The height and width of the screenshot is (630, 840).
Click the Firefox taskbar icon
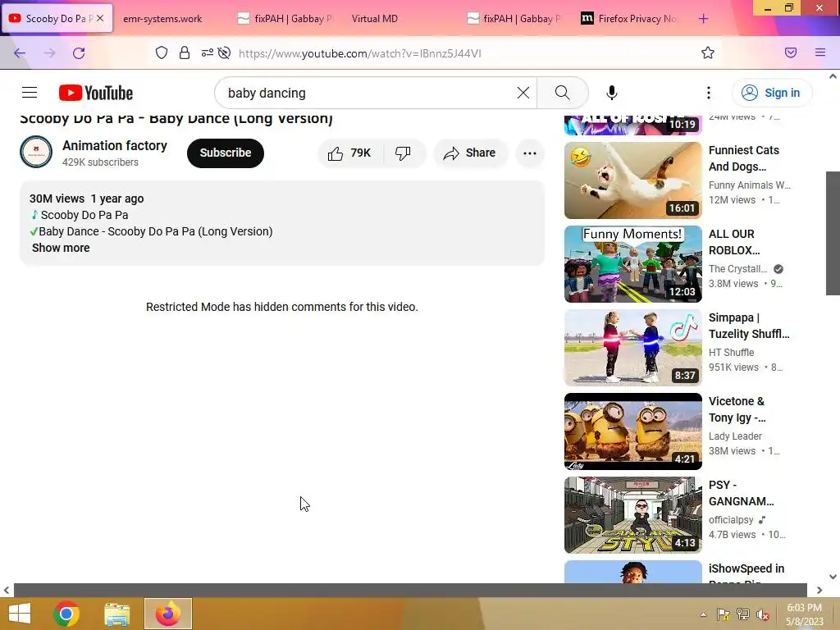click(167, 614)
